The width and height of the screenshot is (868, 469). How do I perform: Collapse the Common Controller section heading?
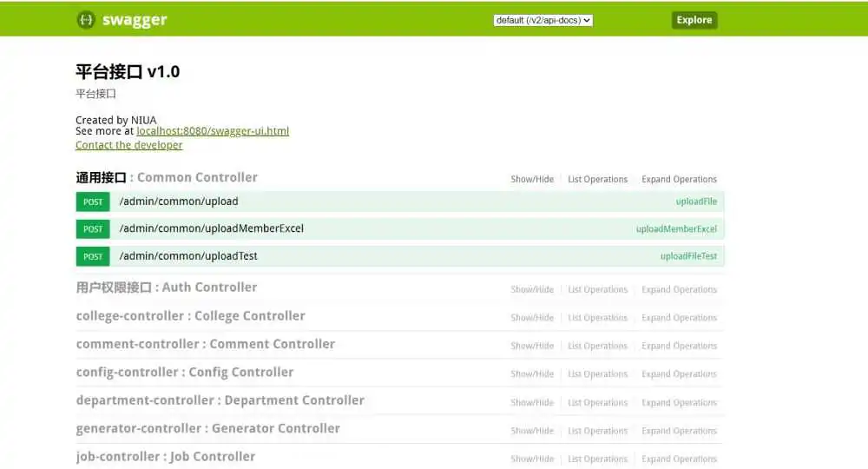point(167,178)
